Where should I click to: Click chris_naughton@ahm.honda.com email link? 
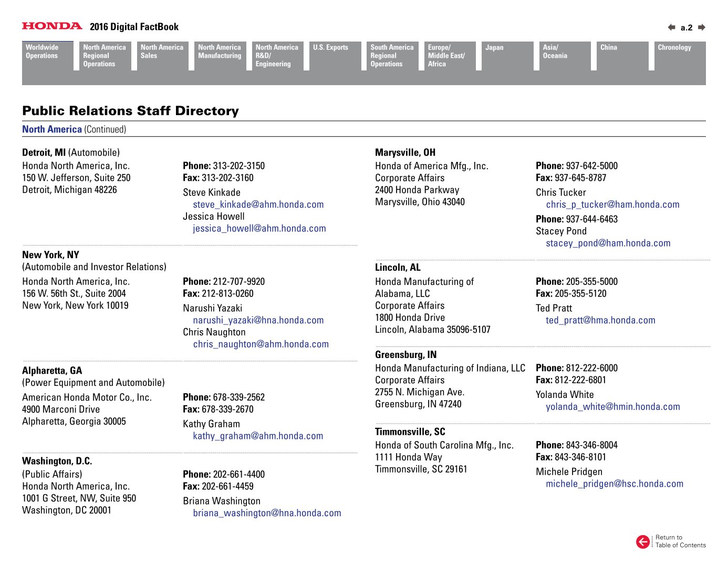[x=261, y=344]
